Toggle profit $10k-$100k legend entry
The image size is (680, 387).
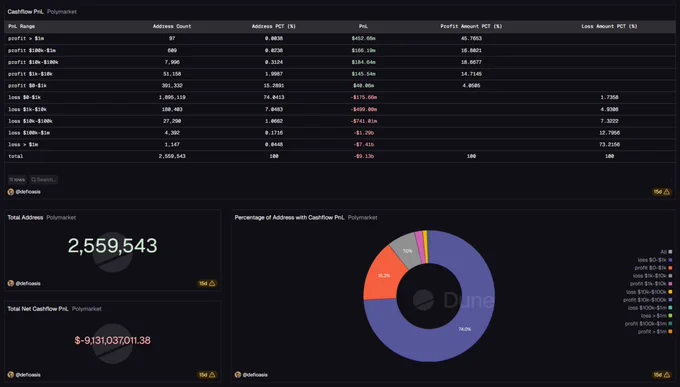[x=648, y=300]
